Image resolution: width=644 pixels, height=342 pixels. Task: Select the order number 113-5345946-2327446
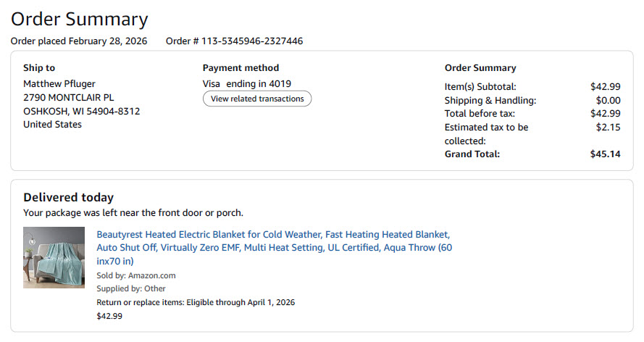[252, 41]
